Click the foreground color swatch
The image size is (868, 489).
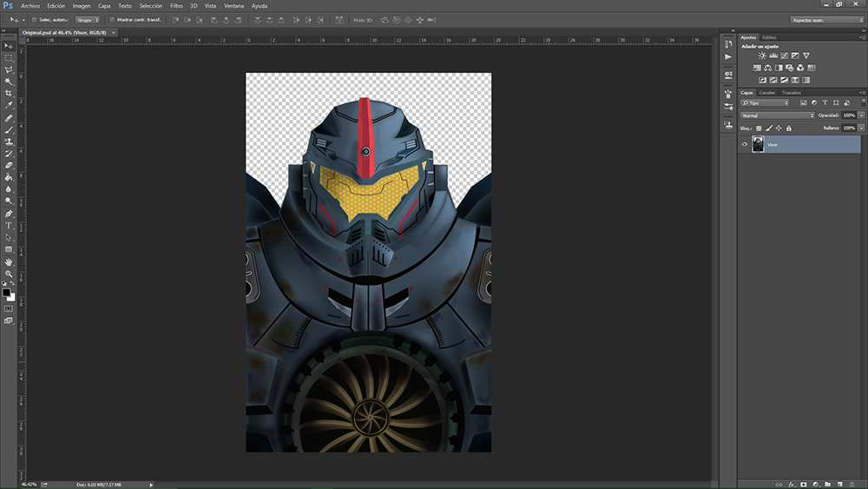pos(6,292)
